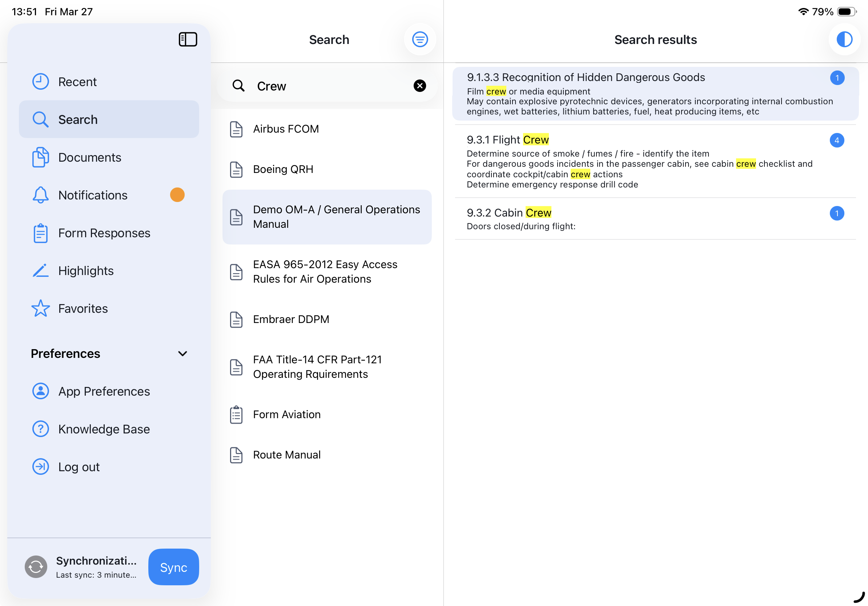Click Log out in sidebar

79,466
